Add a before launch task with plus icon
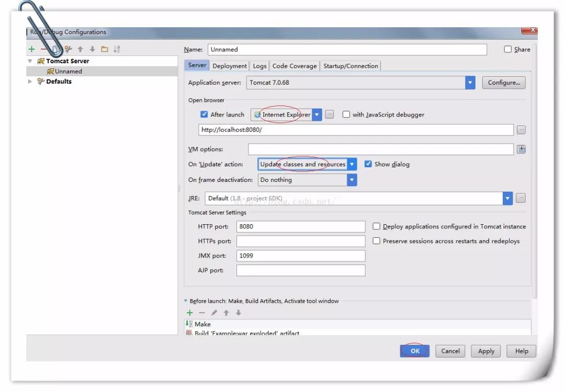 (x=189, y=313)
